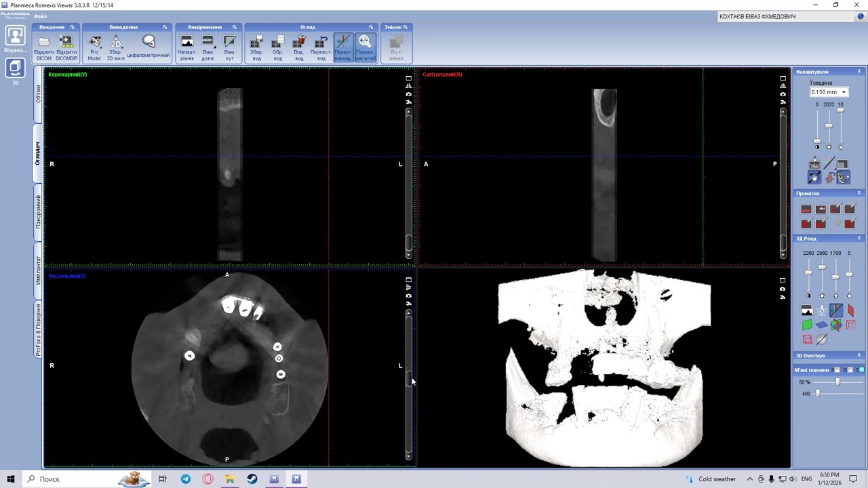The width and height of the screenshot is (868, 488).
Task: Select the цефалометричний skull icon
Action: pyautogui.click(x=149, y=42)
